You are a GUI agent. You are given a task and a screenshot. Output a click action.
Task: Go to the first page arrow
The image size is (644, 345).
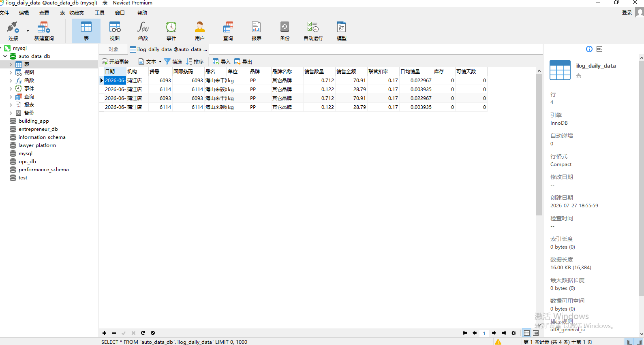[x=465, y=333]
